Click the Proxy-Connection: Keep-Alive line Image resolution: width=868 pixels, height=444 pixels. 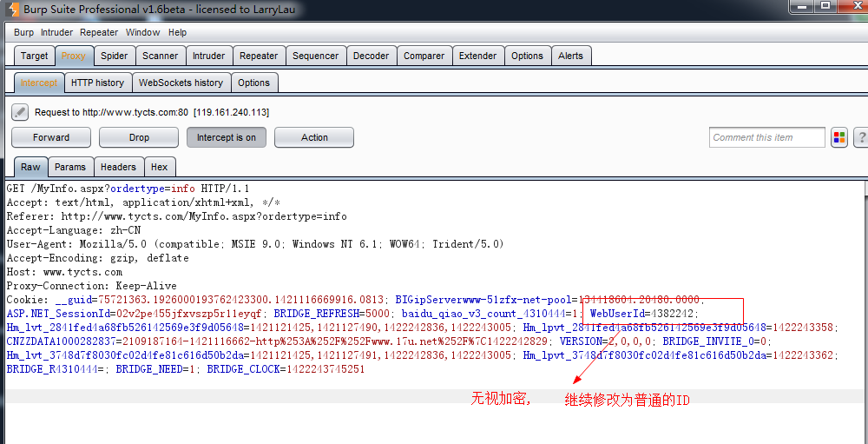[x=91, y=286]
